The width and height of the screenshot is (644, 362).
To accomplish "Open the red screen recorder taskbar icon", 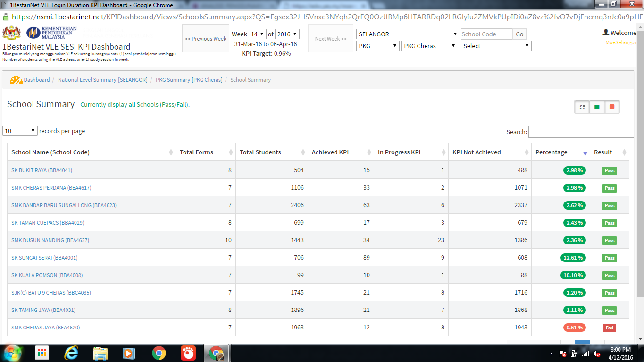I will pos(188,353).
